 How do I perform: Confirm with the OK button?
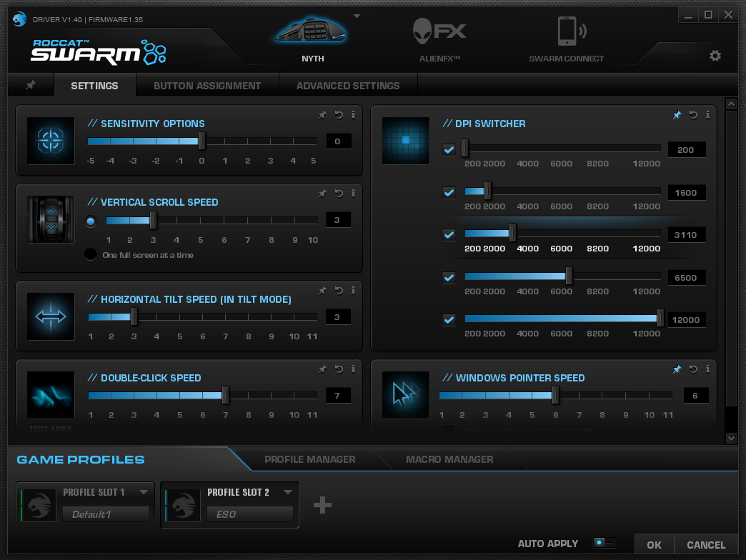tap(654, 545)
